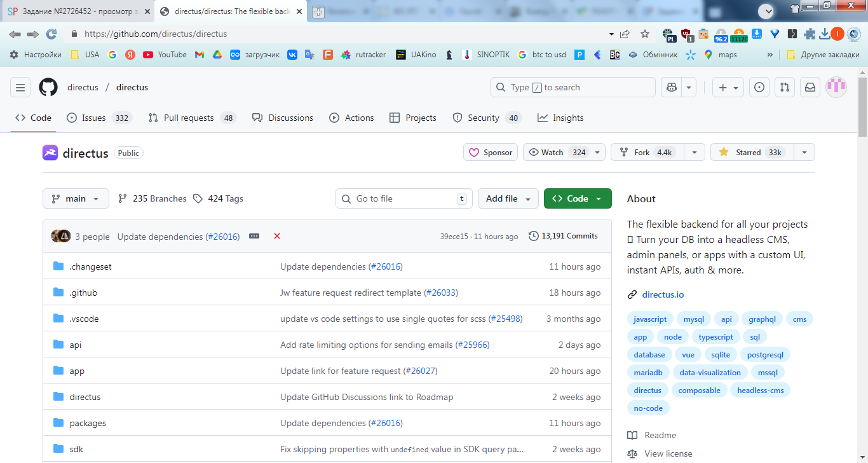Open the header pull requests icon
Image resolution: width=868 pixels, height=463 pixels.
pyautogui.click(x=785, y=88)
